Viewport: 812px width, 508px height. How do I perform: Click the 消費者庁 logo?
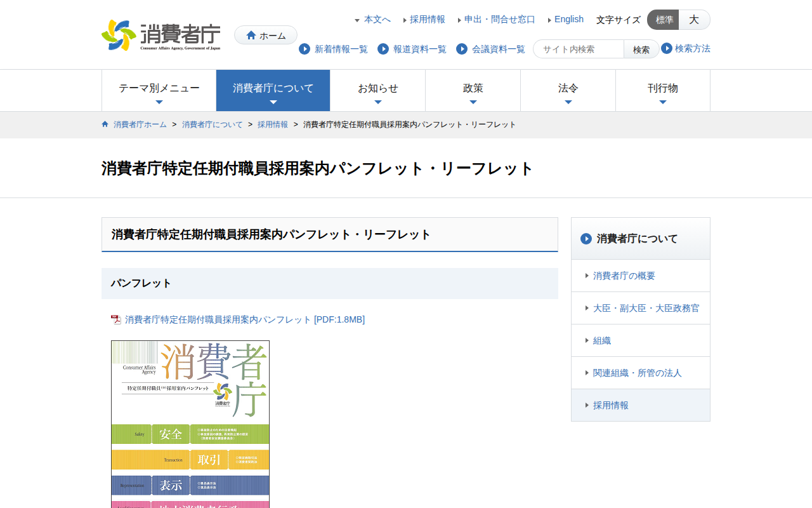(161, 36)
